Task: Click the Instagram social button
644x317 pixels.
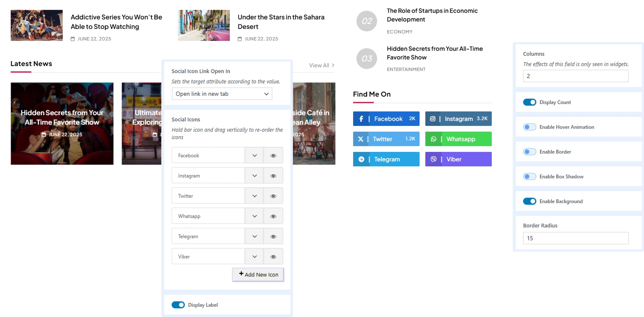Action: pos(458,119)
